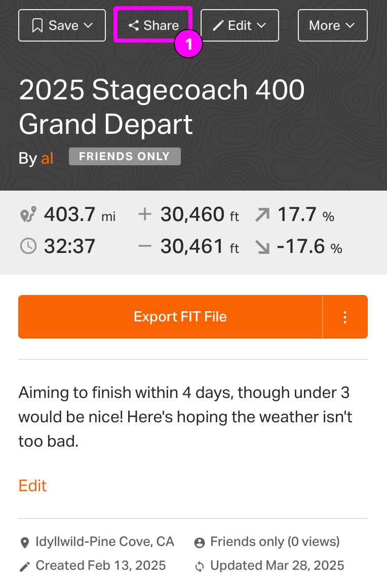This screenshot has width=387, height=588.
Task: Click the upward grade arrow icon
Action: 262,216
